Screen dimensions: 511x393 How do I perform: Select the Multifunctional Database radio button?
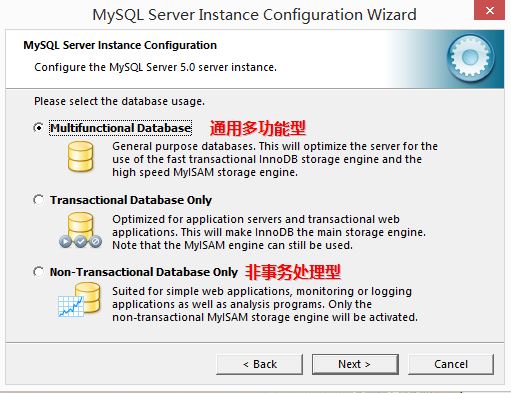point(38,128)
